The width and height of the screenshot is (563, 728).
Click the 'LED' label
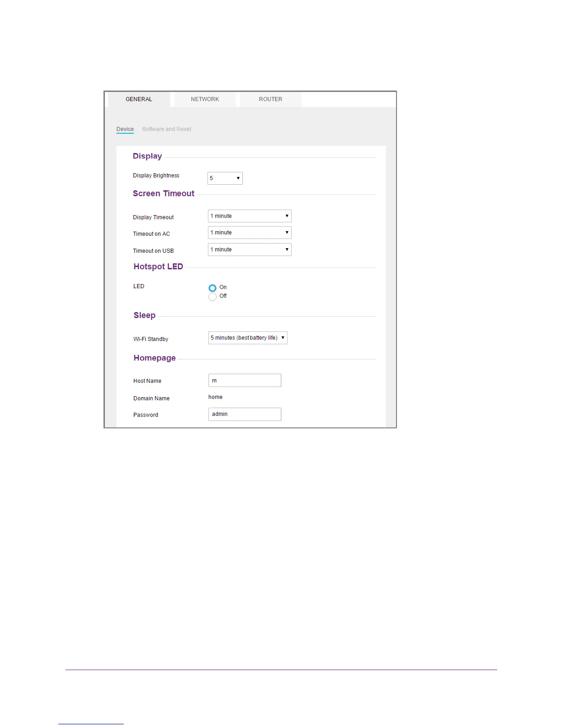click(x=139, y=286)
